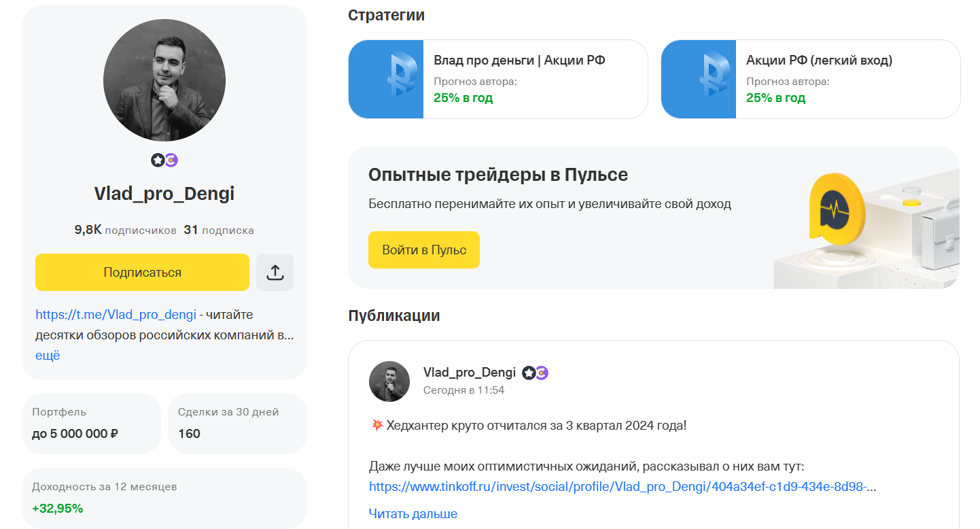Open the Акции РФ (легкий вход) strategy card
The width and height of the screenshot is (980, 529).
click(819, 61)
